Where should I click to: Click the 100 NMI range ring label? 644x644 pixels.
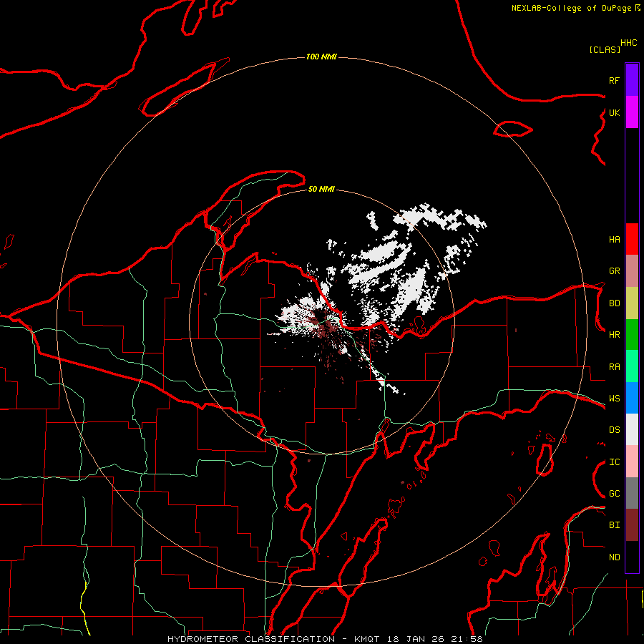point(321,57)
